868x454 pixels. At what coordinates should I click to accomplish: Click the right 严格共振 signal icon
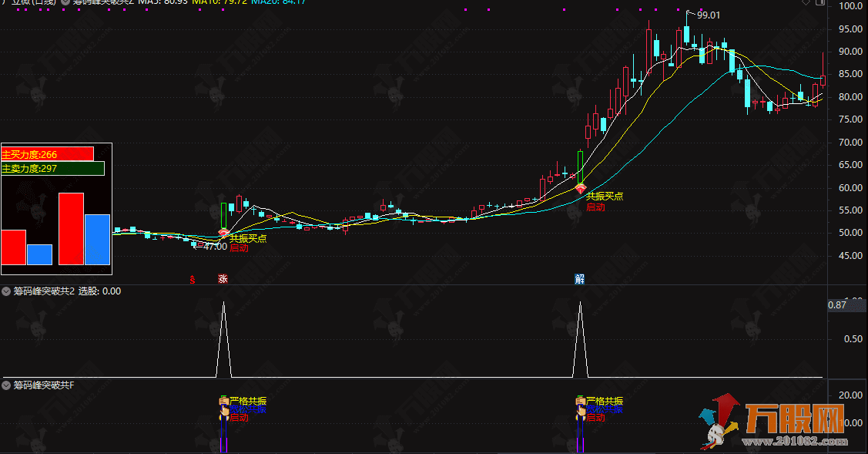[x=581, y=401]
